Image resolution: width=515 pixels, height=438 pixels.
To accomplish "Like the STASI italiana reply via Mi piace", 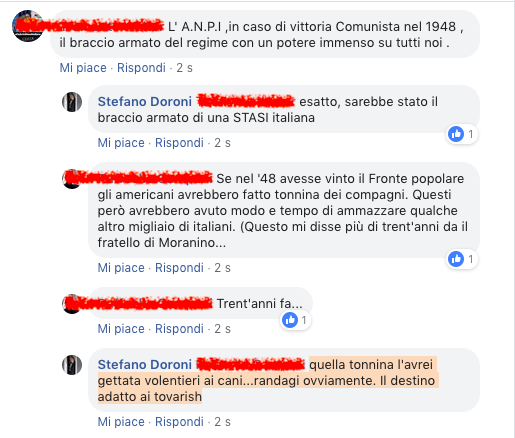I will pyautogui.click(x=121, y=143).
